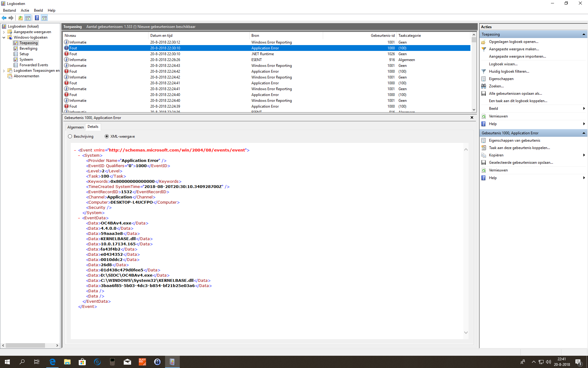
Task: Switch to the Algemeen tab
Action: [x=75, y=127]
